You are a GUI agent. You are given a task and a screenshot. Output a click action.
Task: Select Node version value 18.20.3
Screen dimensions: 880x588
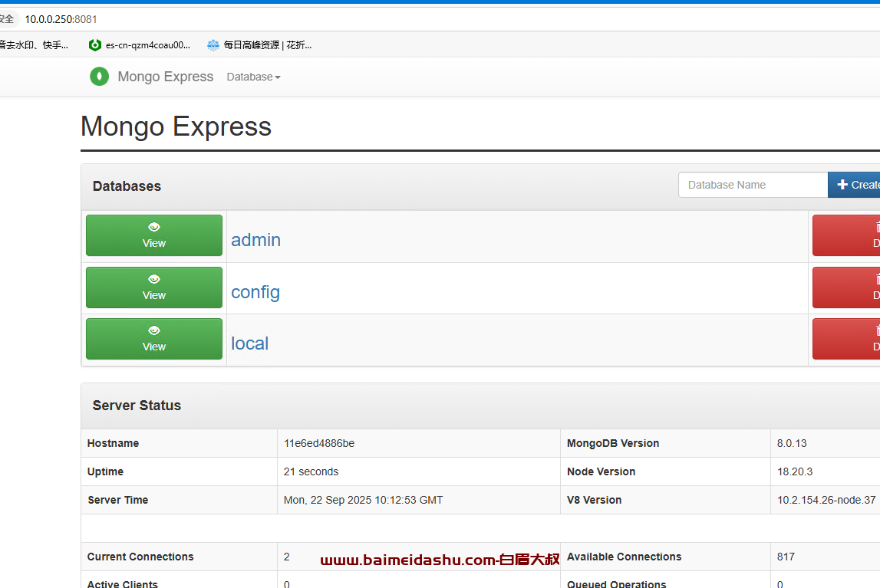click(795, 472)
